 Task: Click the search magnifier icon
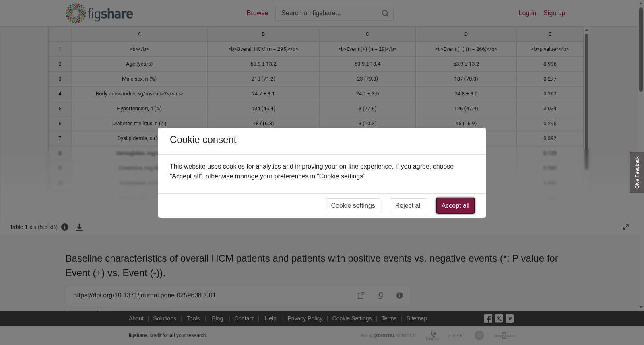tap(385, 13)
